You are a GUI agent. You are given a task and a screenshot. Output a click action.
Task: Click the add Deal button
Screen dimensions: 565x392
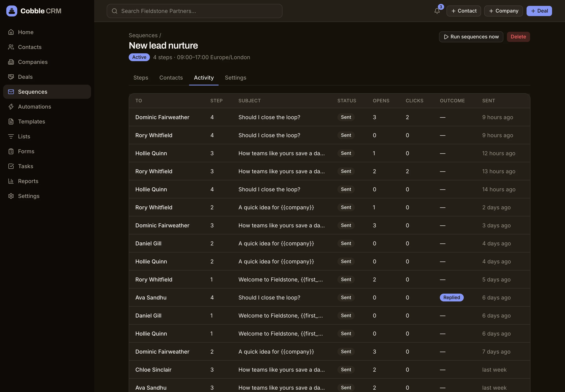[x=539, y=11]
